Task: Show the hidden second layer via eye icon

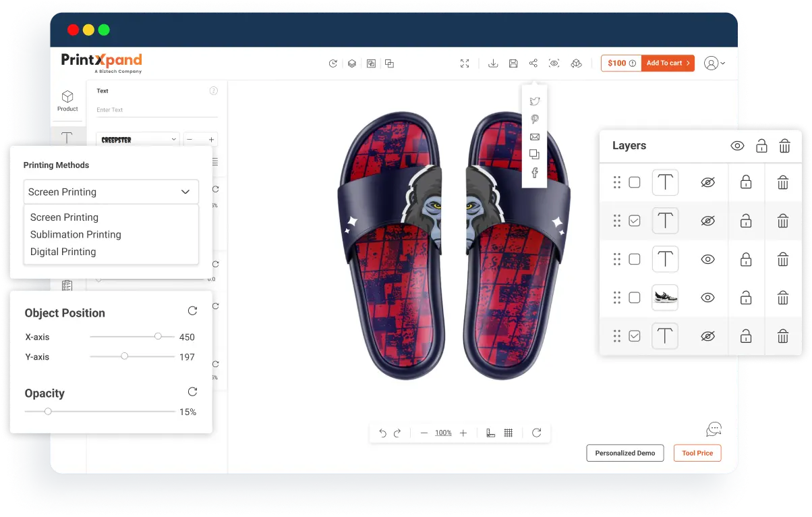Action: point(707,221)
